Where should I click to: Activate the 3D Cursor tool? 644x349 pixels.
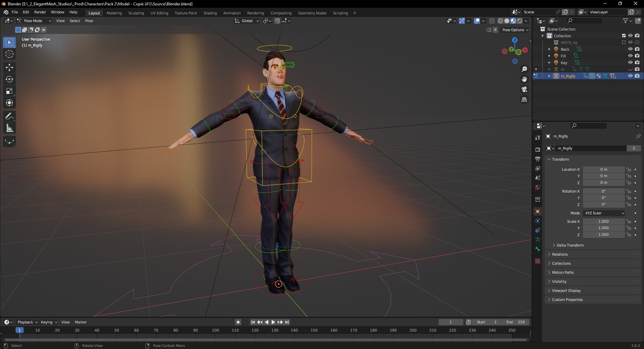9,54
